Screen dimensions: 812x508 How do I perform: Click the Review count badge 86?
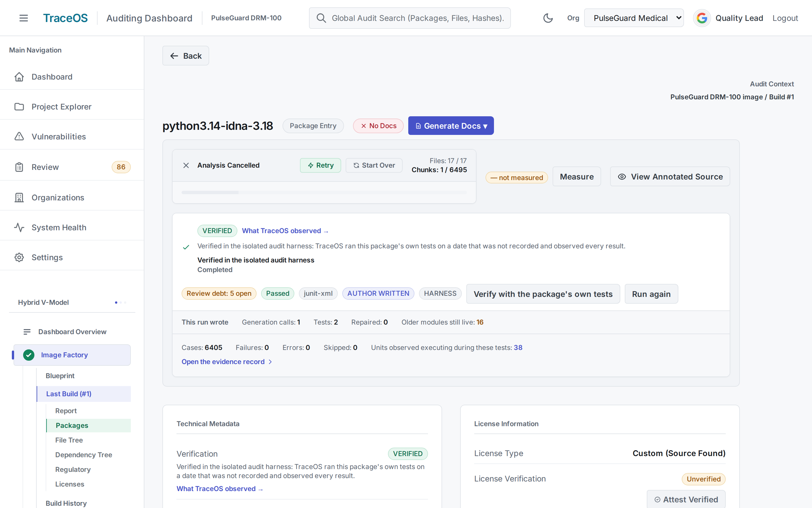click(x=121, y=167)
